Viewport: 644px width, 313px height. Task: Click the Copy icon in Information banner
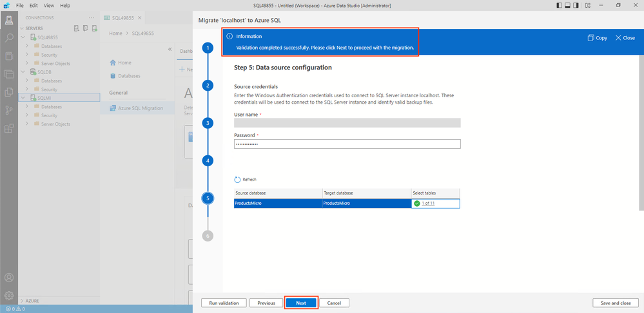pos(590,38)
